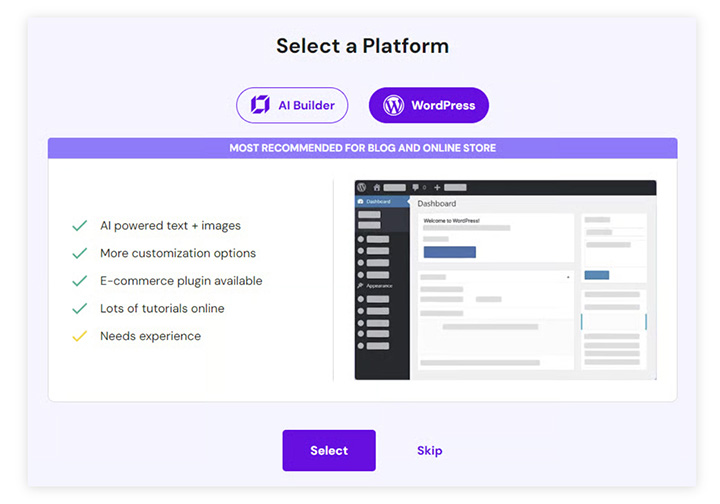Click the 'Most recommended for blog and online store' banner
Screen dimensions: 720x504
point(363,148)
